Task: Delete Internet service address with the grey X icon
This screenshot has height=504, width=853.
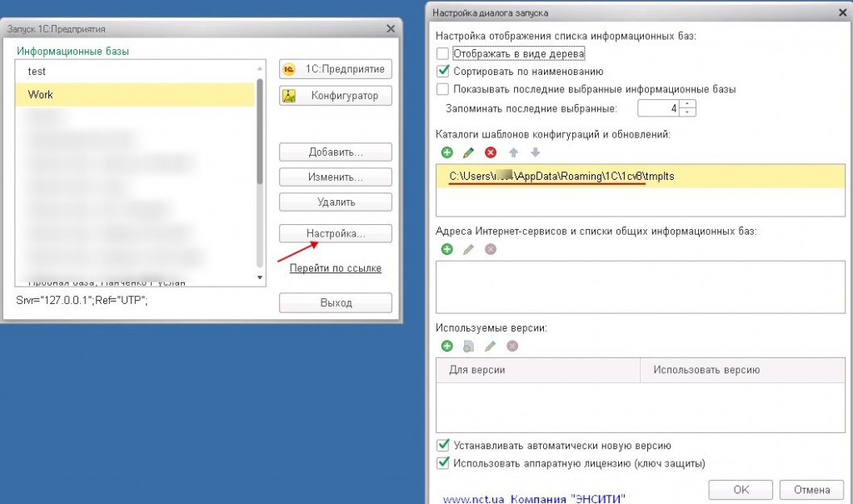Action: pos(491,249)
